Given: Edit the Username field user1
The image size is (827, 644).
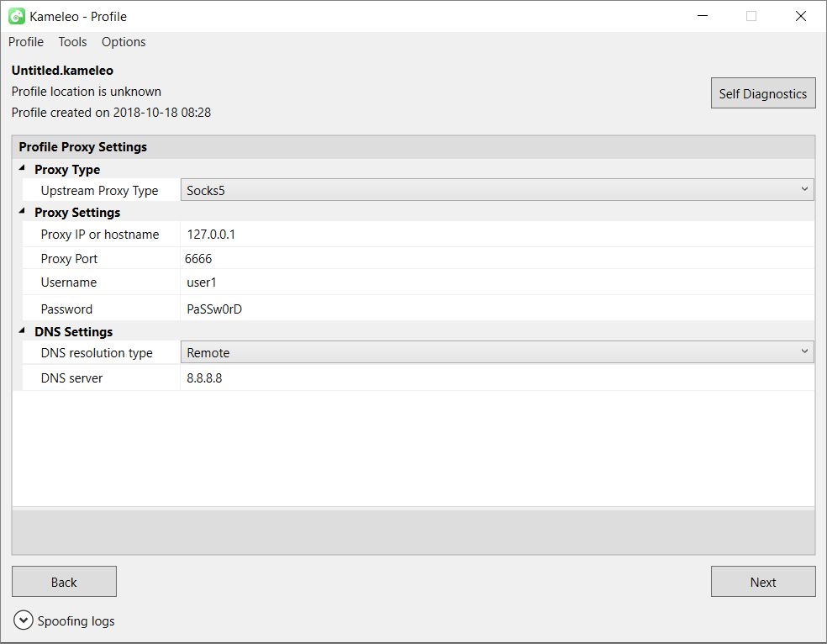Looking at the screenshot, I should pos(498,282).
